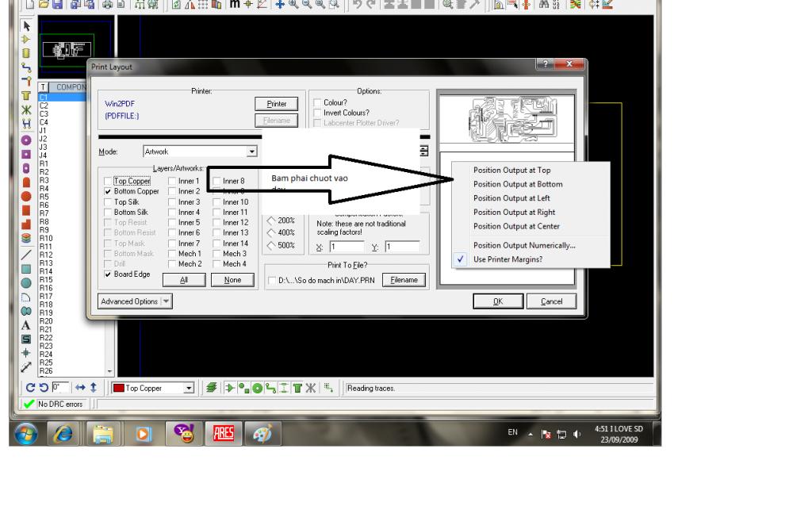
Task: Select the 2D line graphics tool
Action: coord(26,255)
